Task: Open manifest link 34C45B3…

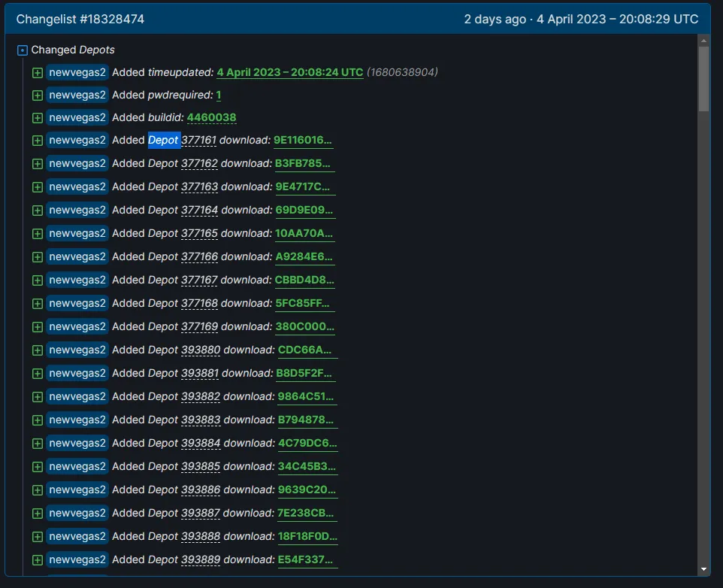Action: click(x=307, y=466)
